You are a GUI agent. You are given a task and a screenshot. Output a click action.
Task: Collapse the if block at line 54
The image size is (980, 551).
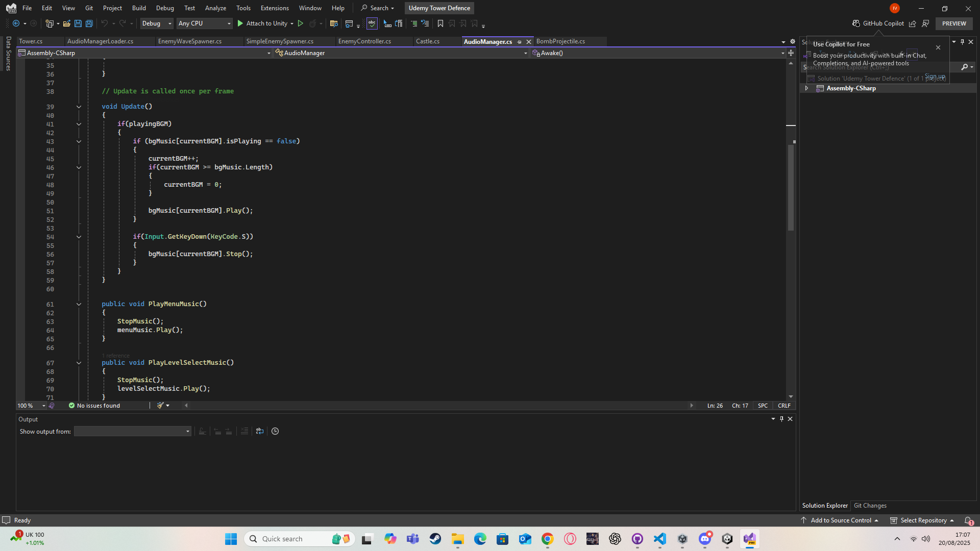[79, 237]
